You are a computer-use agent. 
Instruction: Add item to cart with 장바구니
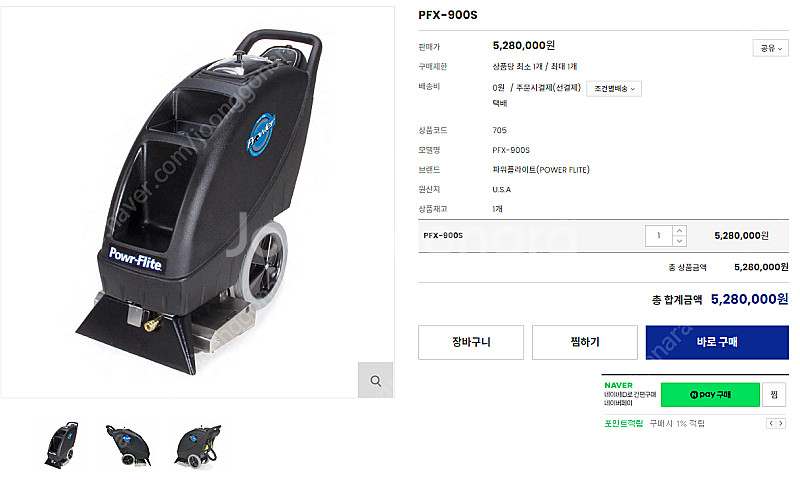click(471, 342)
